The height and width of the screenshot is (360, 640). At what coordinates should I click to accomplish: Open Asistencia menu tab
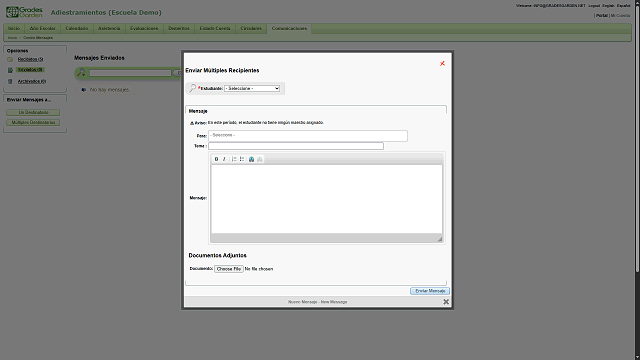tap(109, 28)
